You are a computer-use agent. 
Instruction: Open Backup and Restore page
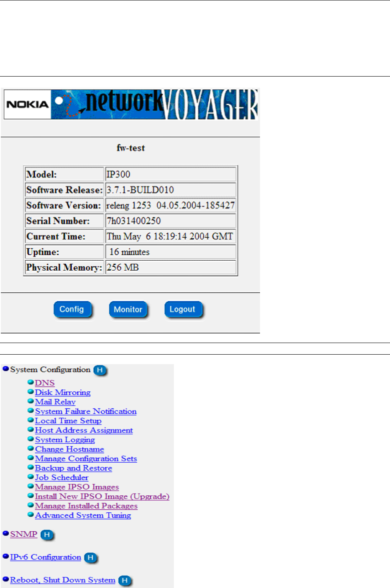click(x=73, y=468)
